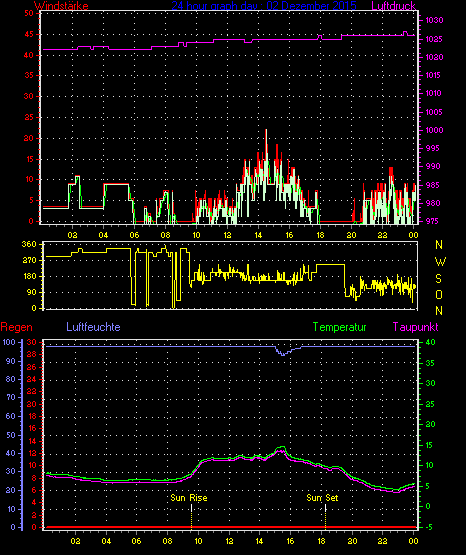Click the Luftfeuchte axis value 100
The height and width of the screenshot is (555, 466).
point(9,342)
